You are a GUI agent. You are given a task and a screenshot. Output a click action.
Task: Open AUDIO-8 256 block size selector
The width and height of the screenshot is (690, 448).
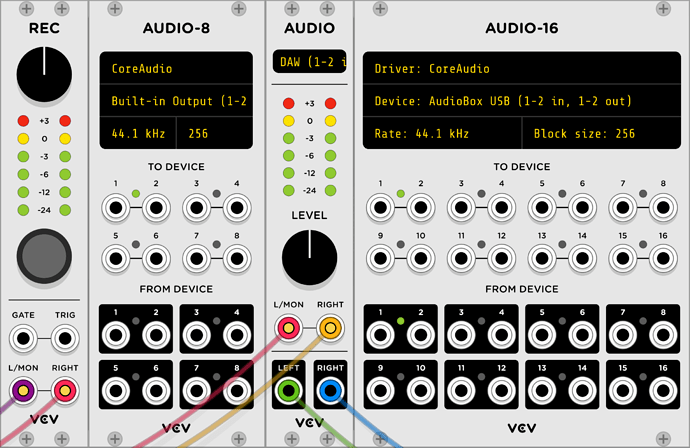[215, 133]
